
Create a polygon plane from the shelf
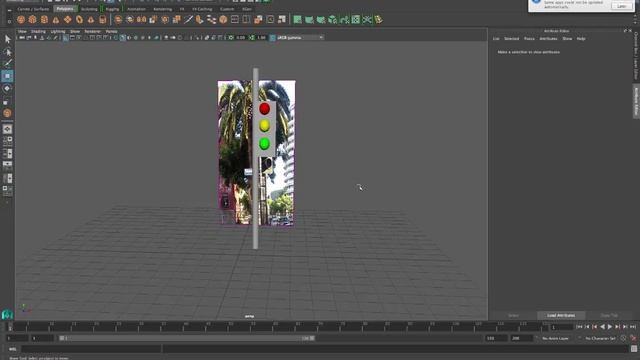(67, 20)
